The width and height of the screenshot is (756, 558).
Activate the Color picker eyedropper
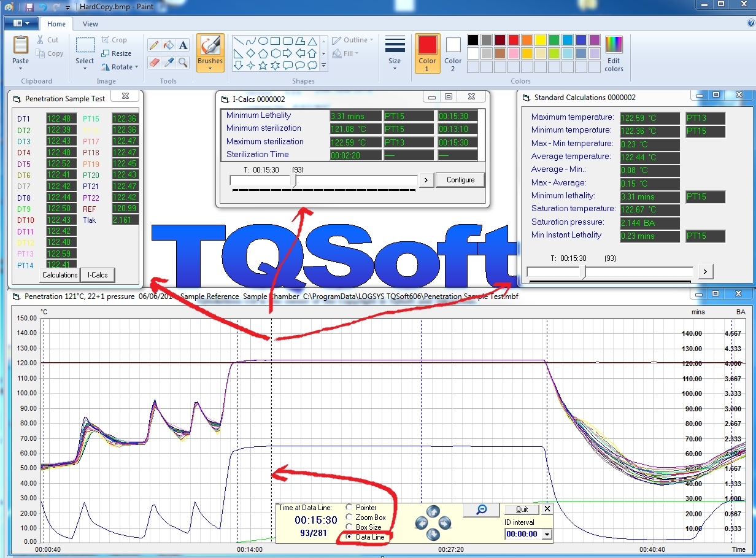tap(168, 62)
